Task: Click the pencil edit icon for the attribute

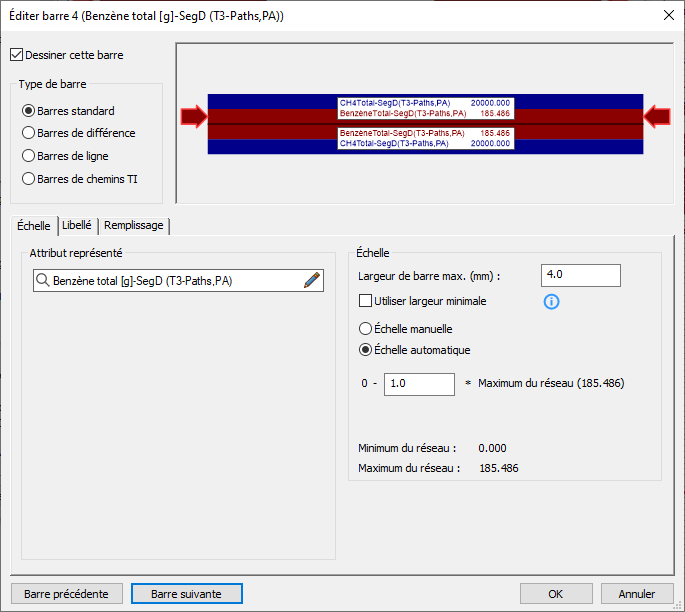Action: pyautogui.click(x=313, y=281)
